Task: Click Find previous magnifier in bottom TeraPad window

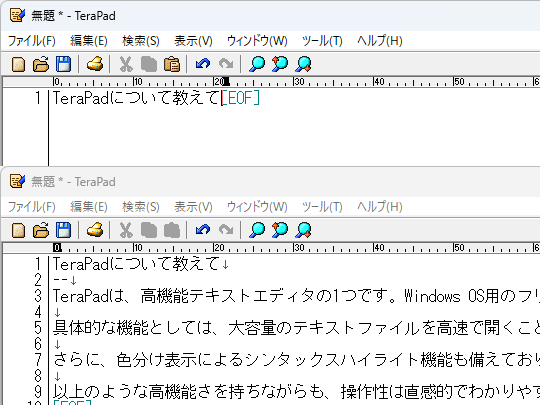Action: click(280, 230)
